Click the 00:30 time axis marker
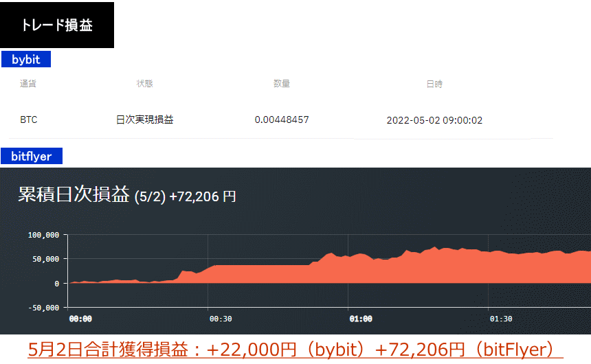 click(221, 319)
